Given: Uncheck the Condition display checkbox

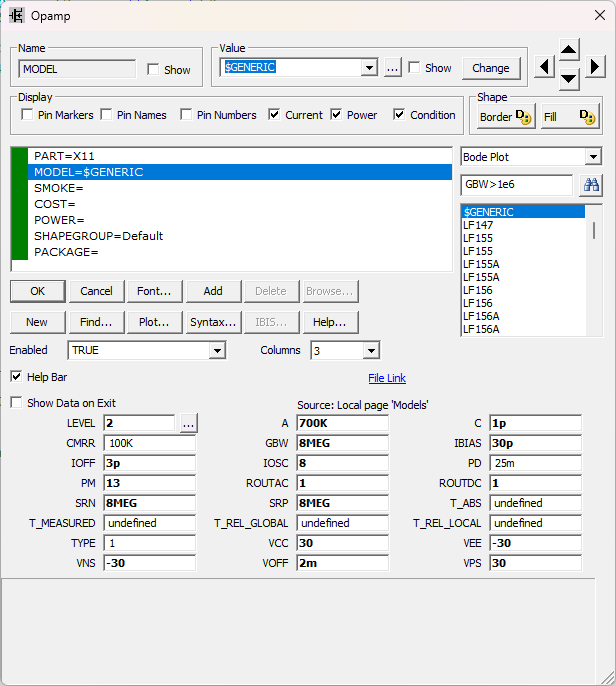Looking at the screenshot, I should pos(399,115).
